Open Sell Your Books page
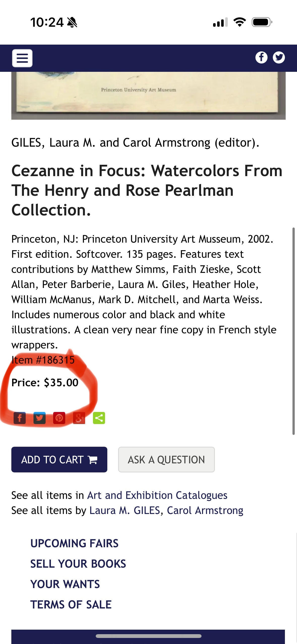The image size is (297, 644). coord(78,564)
